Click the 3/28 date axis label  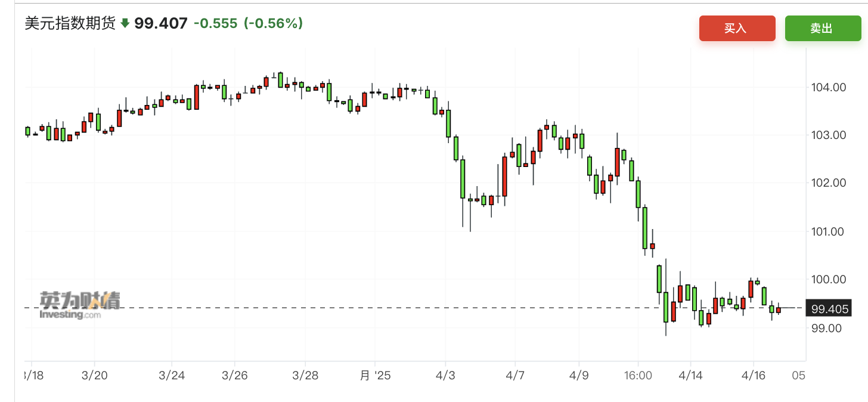click(305, 375)
